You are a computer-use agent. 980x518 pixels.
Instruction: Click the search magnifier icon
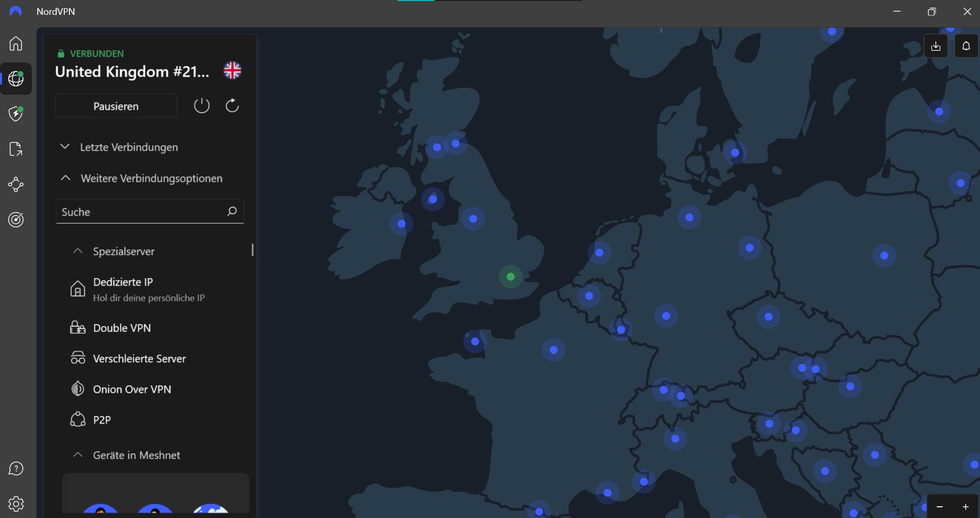click(x=232, y=211)
